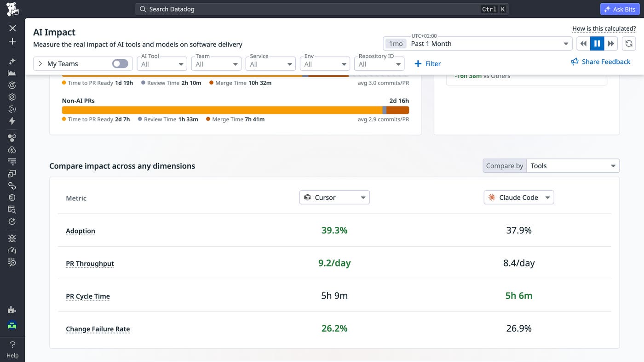Click the Claude Code adoption value 37.9%
This screenshot has width=644, height=362.
point(519,230)
